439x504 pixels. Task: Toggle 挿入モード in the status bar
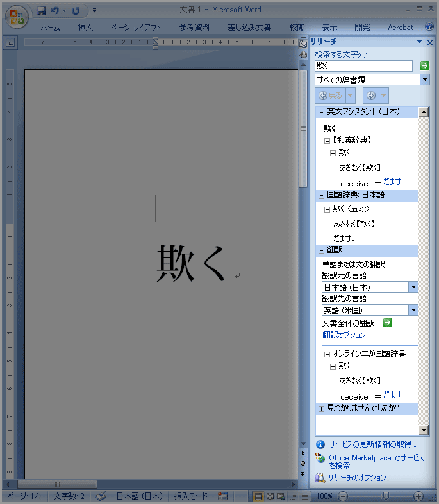191,496
